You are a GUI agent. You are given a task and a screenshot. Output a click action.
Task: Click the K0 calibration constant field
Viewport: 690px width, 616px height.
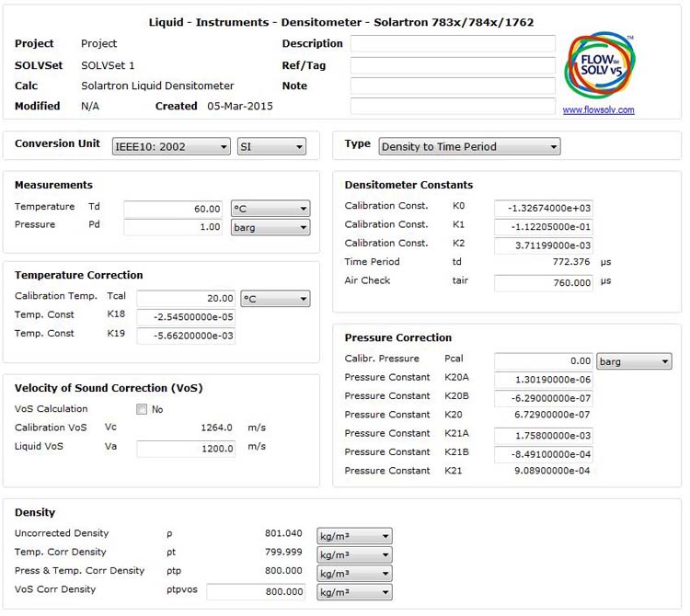tap(544, 209)
